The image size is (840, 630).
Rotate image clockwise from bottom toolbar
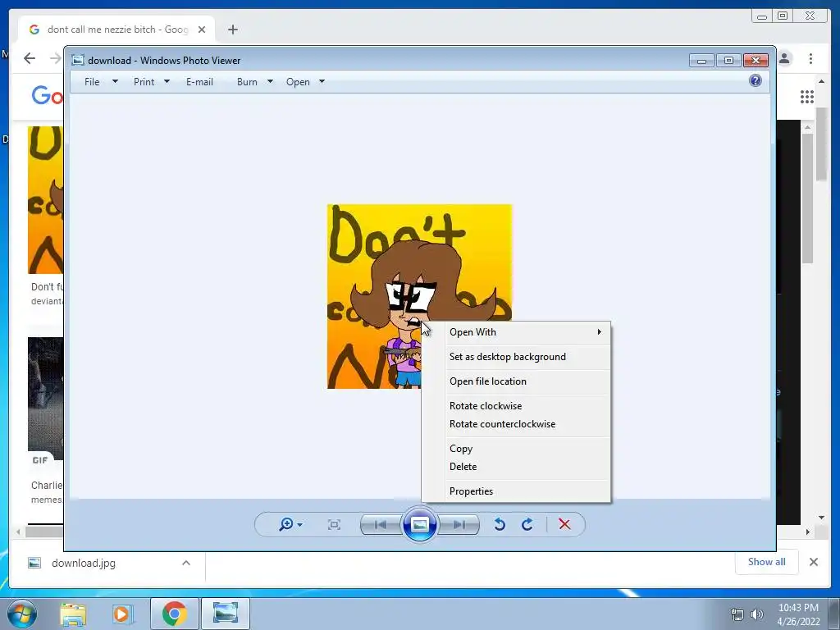pos(527,524)
